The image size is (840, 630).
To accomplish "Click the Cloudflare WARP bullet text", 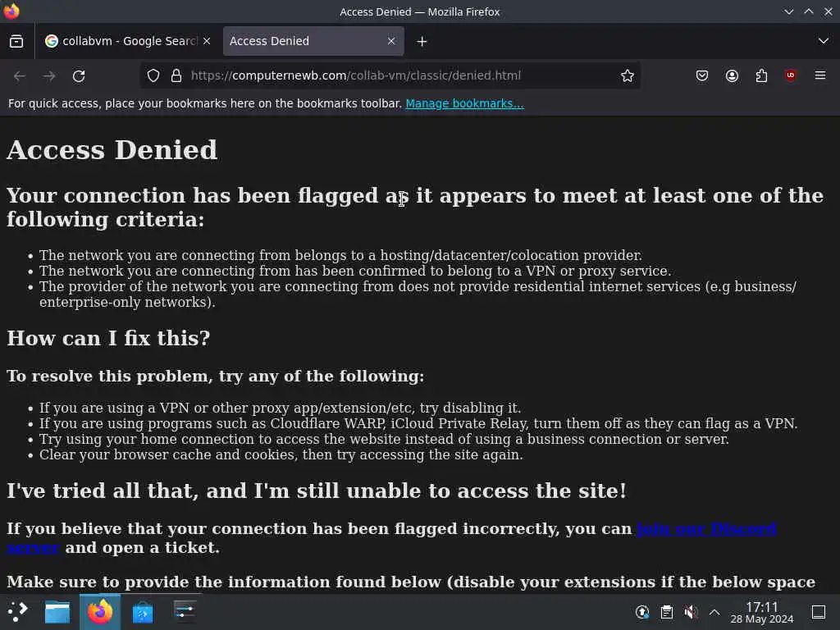I will [x=418, y=423].
